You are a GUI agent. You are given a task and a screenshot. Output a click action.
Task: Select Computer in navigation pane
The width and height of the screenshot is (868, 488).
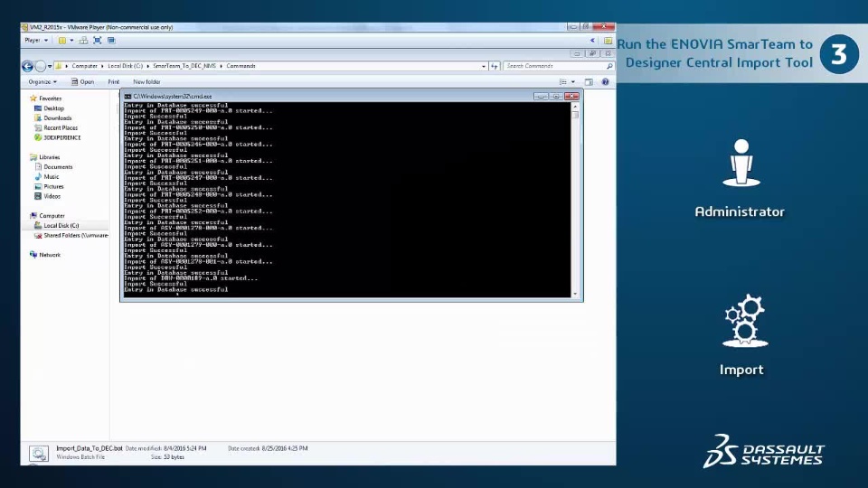click(52, 216)
